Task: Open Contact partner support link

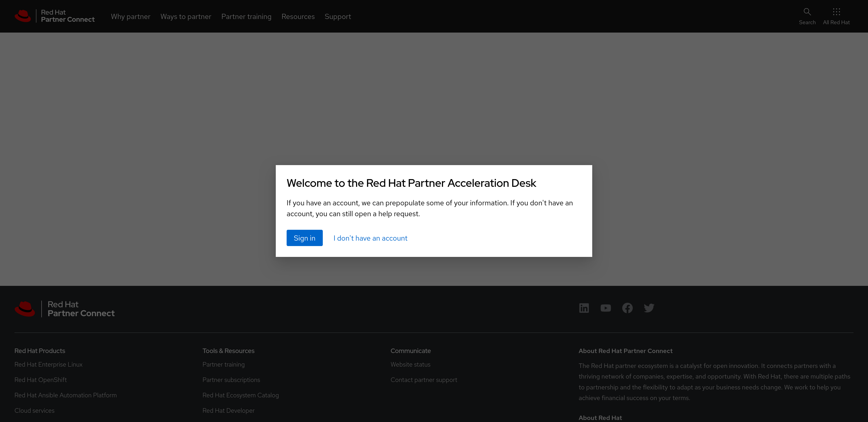Action: (424, 380)
